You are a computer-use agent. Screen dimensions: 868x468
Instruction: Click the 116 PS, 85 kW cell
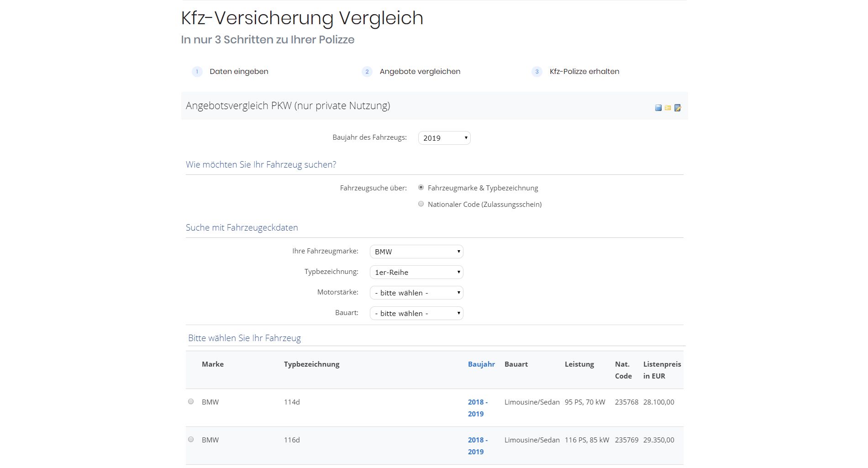pyautogui.click(x=587, y=440)
